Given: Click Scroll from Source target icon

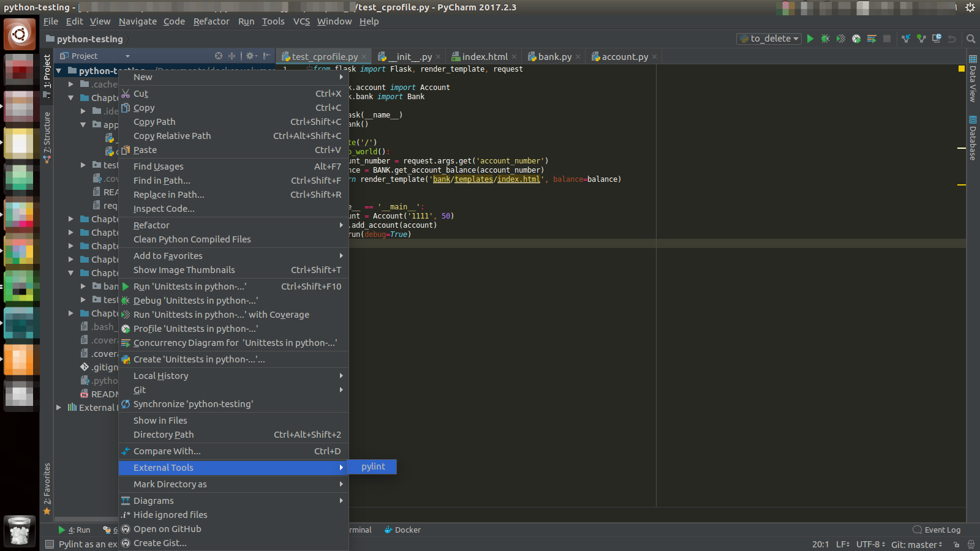Looking at the screenshot, I should click(219, 56).
